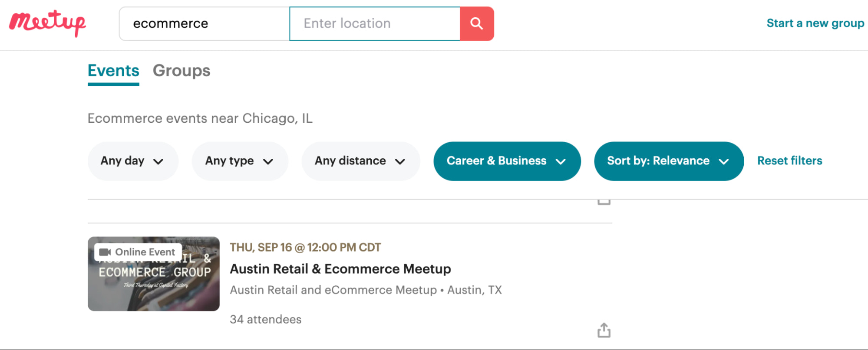Switch to the Groups tab

(181, 71)
